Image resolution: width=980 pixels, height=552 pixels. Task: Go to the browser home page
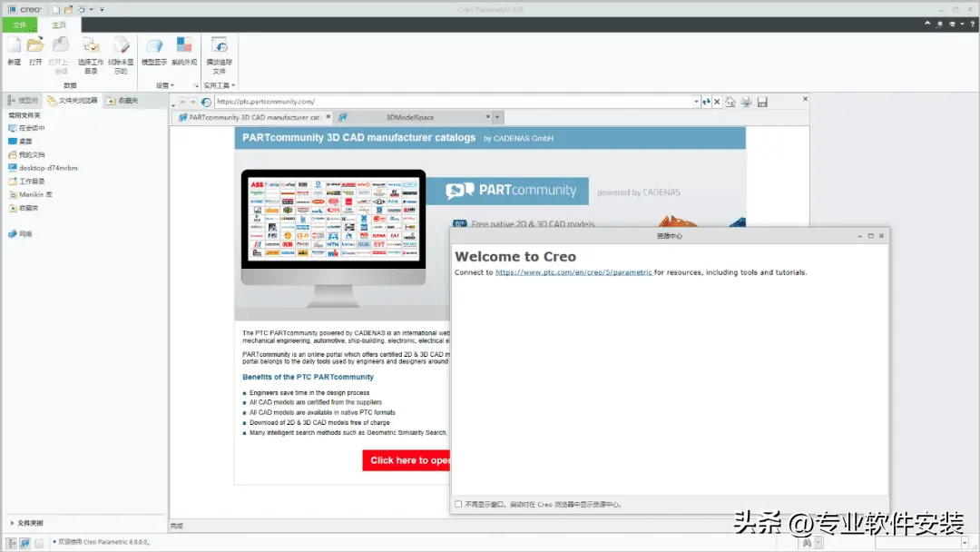point(730,102)
